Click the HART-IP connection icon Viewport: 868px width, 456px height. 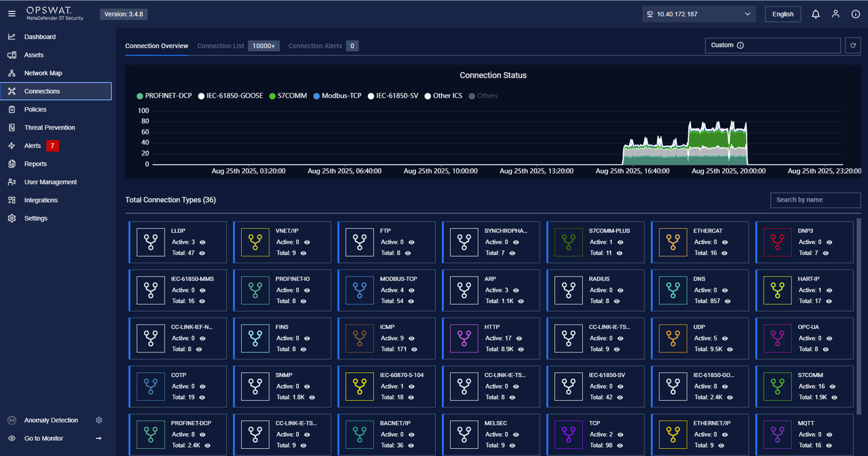tap(778, 290)
